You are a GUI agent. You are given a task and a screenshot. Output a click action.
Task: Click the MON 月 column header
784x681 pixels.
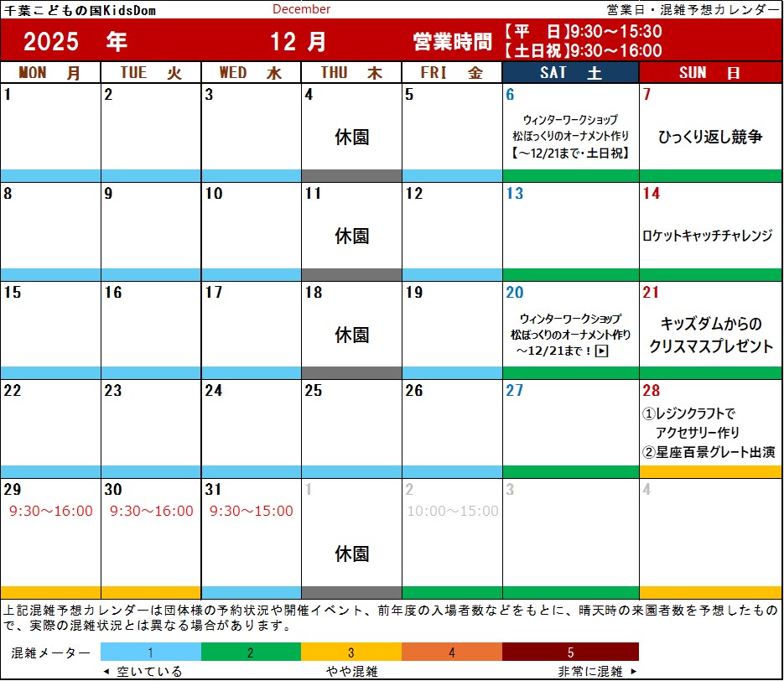(50, 73)
